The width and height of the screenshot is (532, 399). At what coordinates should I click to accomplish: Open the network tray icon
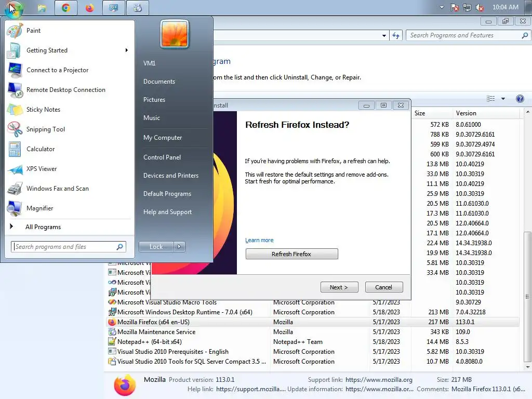pyautogui.click(x=467, y=7)
